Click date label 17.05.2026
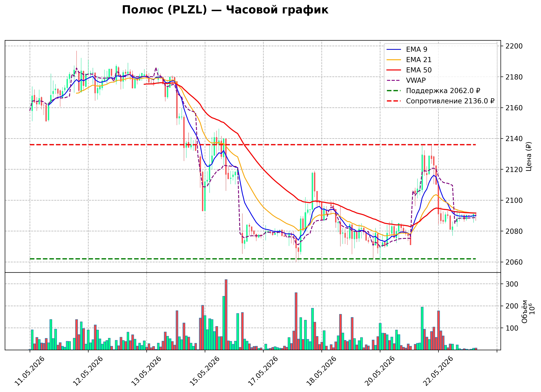Screen dimensions: 541x392 tap(263, 371)
